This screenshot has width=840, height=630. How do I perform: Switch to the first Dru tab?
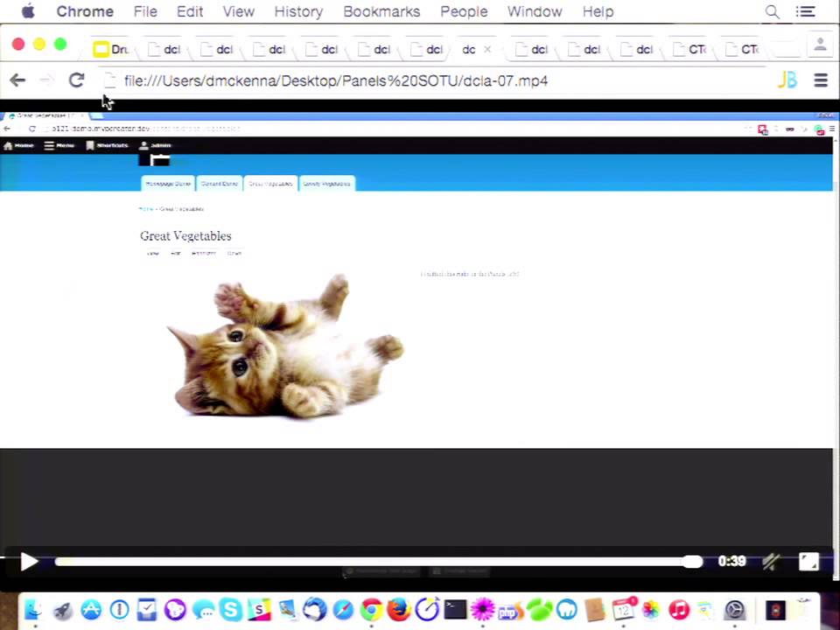coord(111,49)
